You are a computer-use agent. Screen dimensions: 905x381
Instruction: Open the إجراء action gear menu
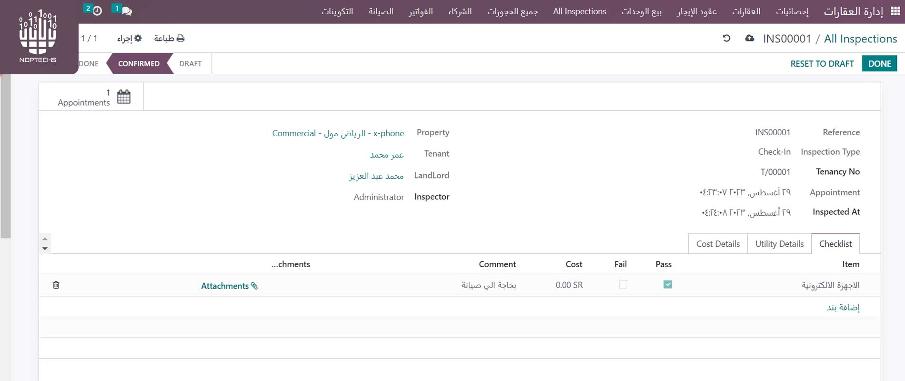click(x=129, y=39)
